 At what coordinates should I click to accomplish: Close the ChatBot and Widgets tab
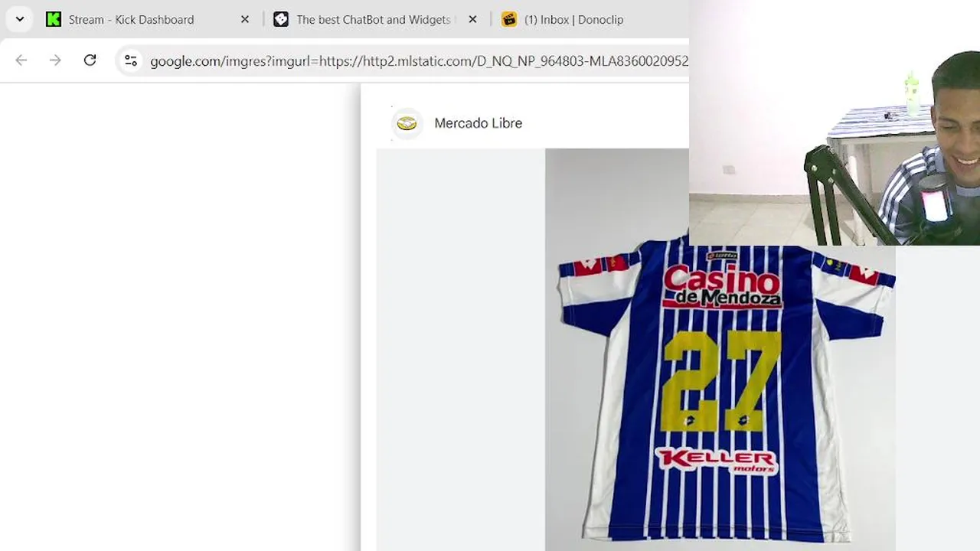coord(472,19)
